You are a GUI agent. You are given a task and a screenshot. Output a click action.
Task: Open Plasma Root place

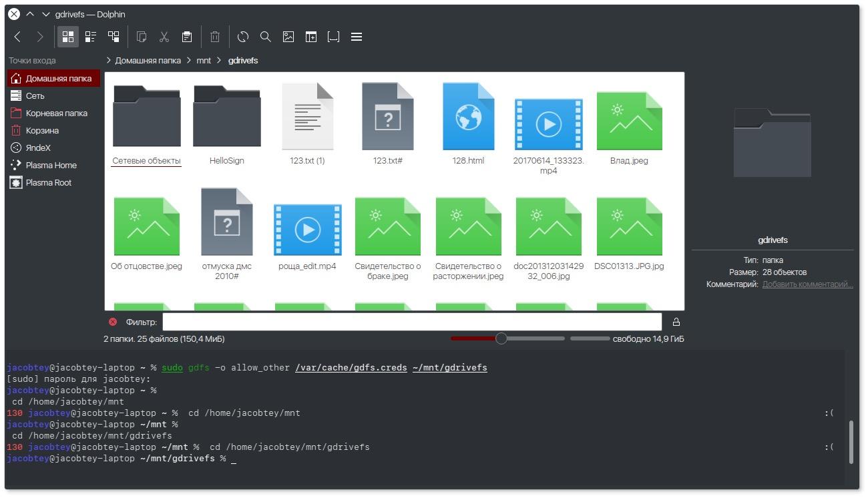click(53, 182)
